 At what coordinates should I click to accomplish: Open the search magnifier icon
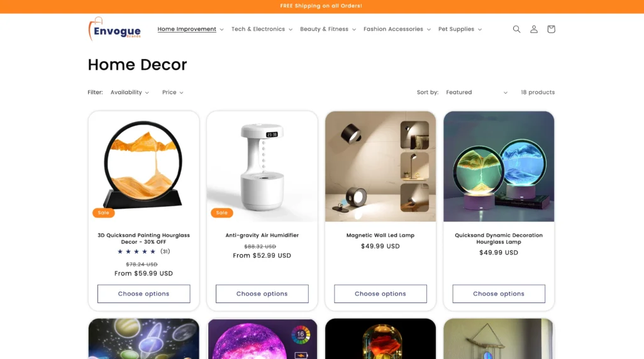[516, 29]
